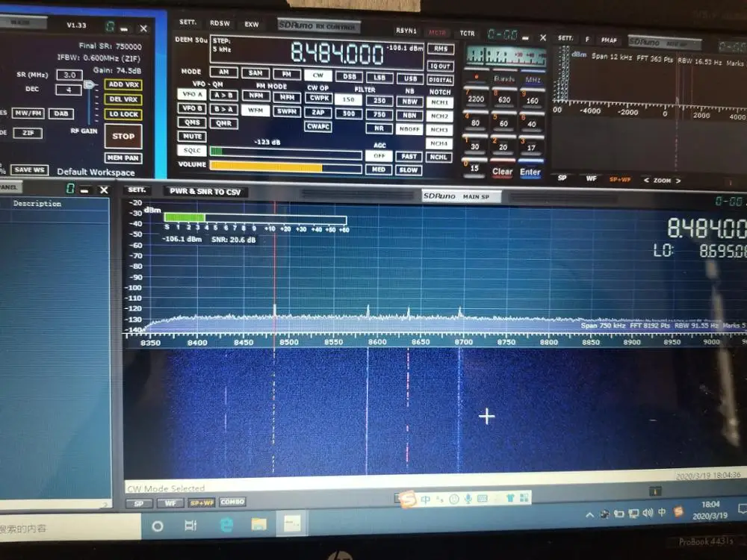Click the DEC value 4 field
Viewport: 747px width, 560px height.
coord(69,90)
